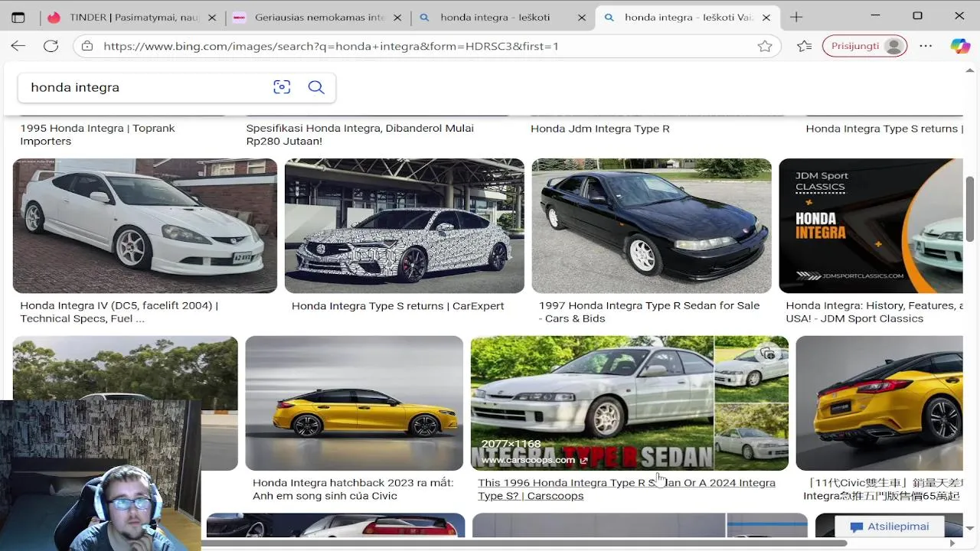Image resolution: width=980 pixels, height=551 pixels.
Task: Switch to the TINDER tab
Action: (132, 17)
